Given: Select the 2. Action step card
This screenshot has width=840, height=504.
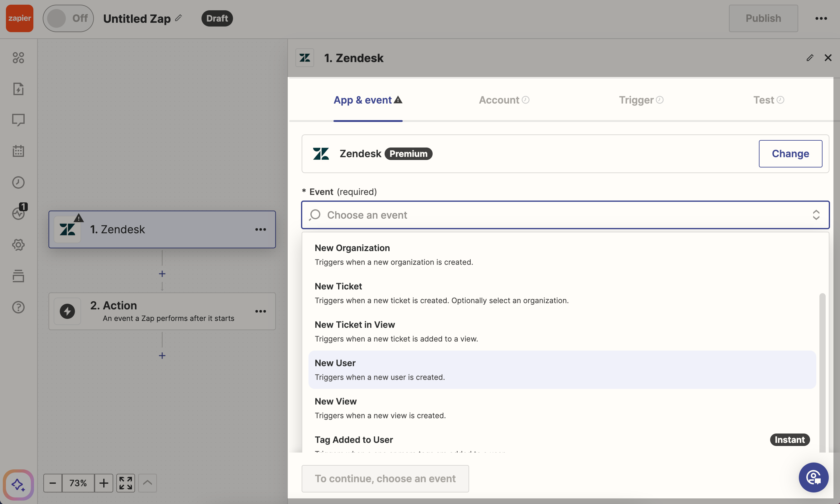Looking at the screenshot, I should (x=162, y=311).
